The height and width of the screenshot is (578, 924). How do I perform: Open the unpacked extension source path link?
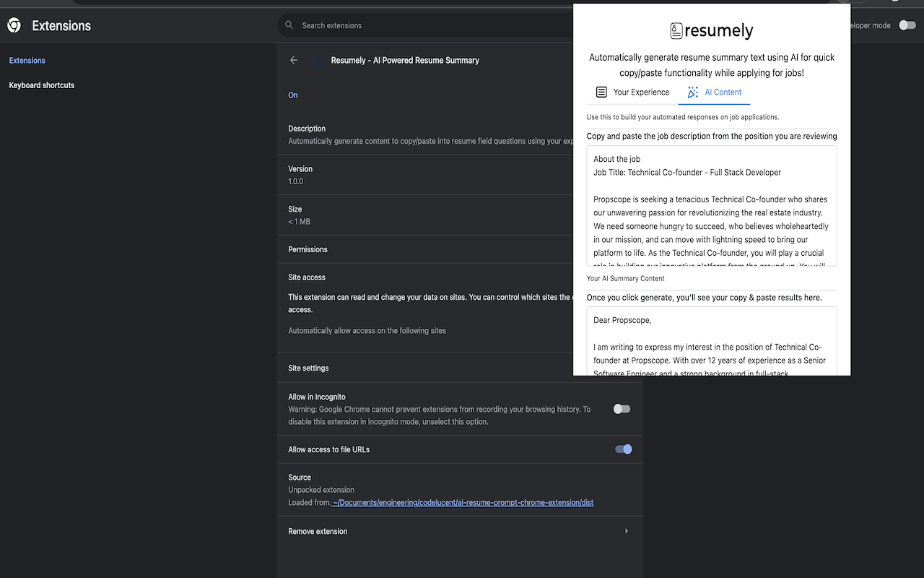coord(463,502)
